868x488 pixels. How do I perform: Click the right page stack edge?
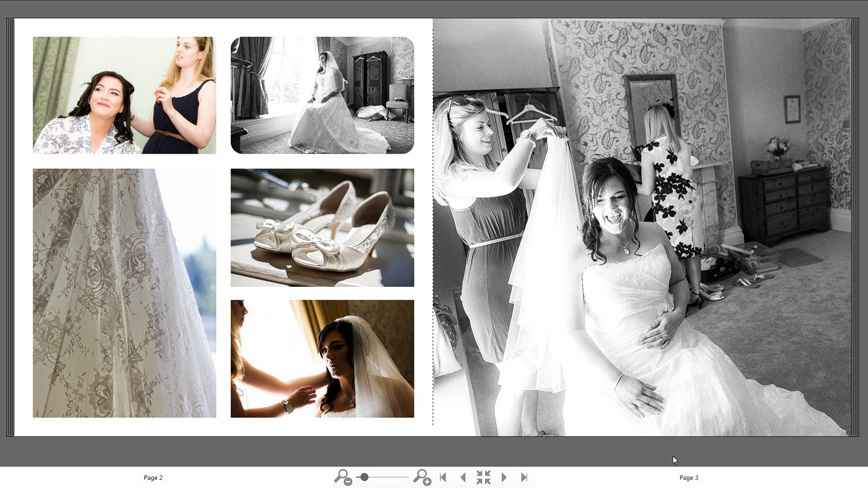pos(855,227)
